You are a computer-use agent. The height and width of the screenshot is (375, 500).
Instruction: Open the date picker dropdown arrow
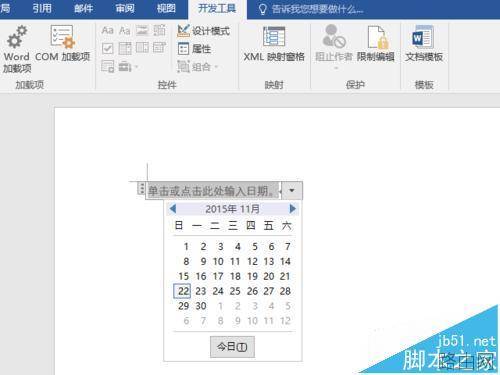[292, 191]
